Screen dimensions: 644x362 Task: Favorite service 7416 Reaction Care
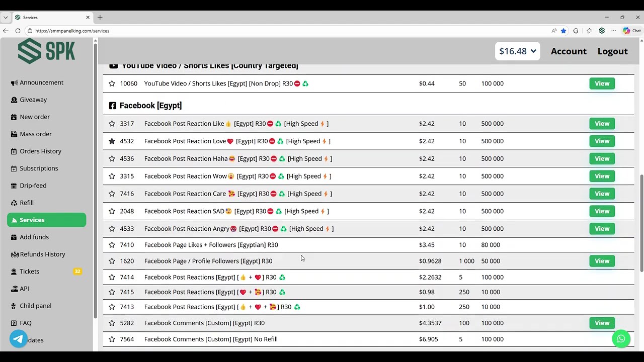(112, 194)
